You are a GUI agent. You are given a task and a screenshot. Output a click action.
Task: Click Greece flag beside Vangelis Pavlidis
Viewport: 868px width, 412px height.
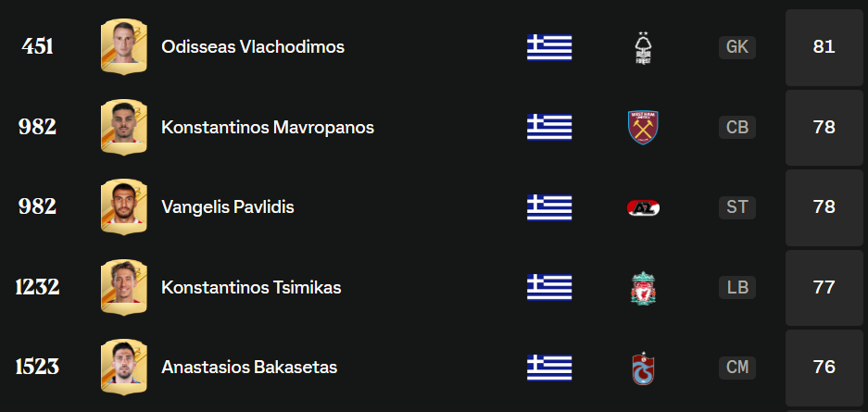click(549, 207)
